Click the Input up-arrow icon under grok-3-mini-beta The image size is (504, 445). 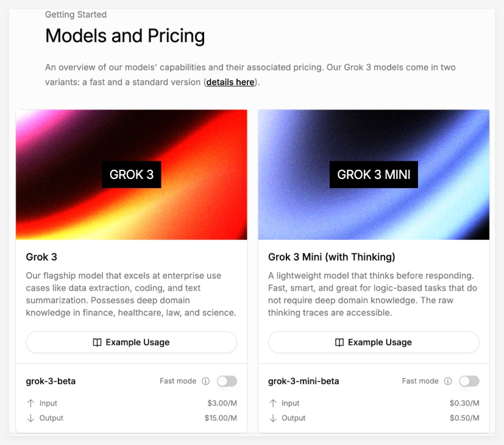tap(273, 403)
